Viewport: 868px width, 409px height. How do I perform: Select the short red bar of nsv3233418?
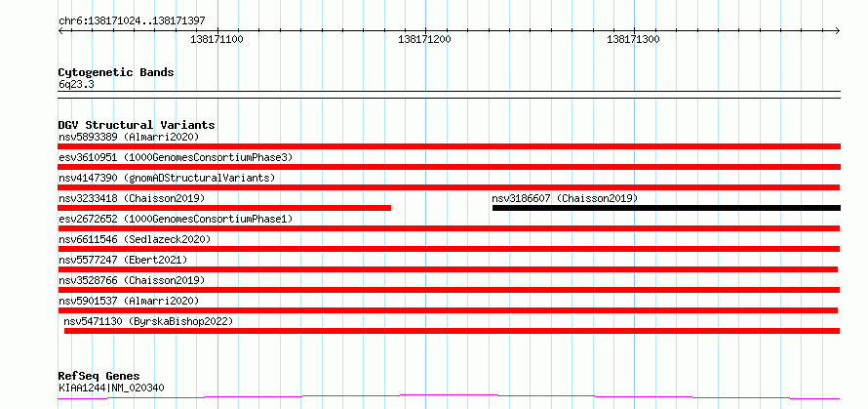click(224, 208)
